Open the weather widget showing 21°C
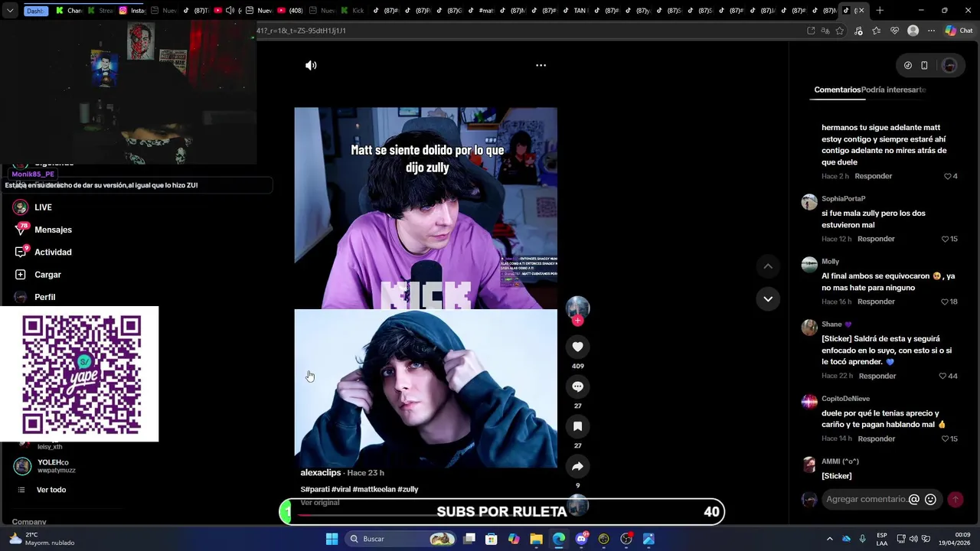The width and height of the screenshot is (980, 551). [x=42, y=539]
